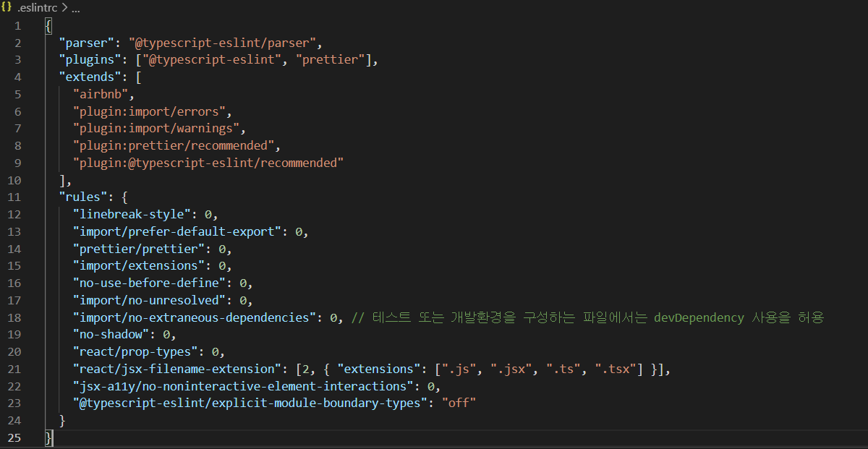This screenshot has height=449, width=868.
Task: Click the closing brace on line 25
Action: pos(48,437)
